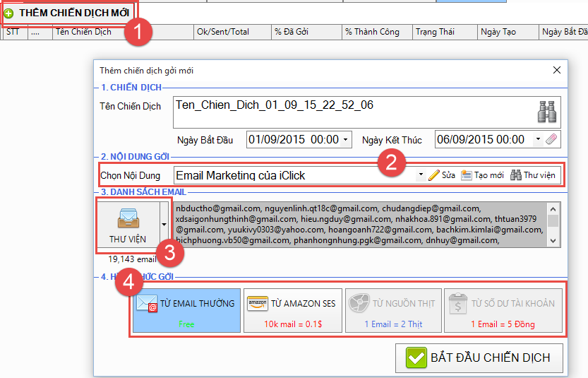This screenshot has height=378, width=588.
Task: Open Ngày Kết Thúc date picker dropdown
Action: coord(538,139)
